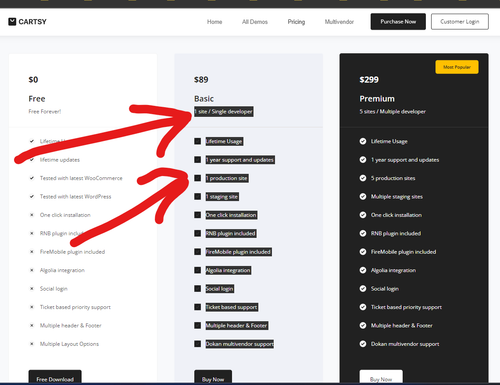Click 'Dokan multivendor support' in Premium plan
Image resolution: width=500 pixels, height=385 pixels.
[405, 344]
